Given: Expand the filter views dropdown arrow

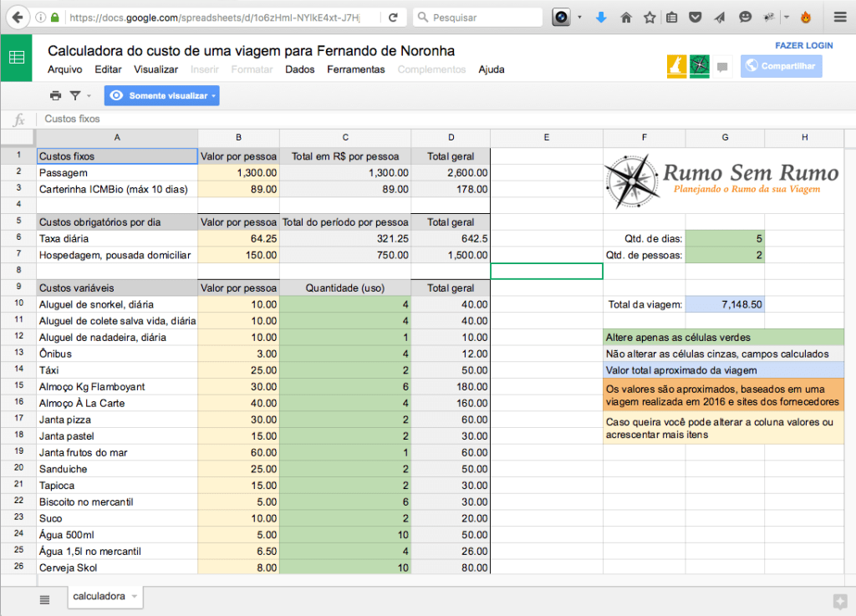Looking at the screenshot, I should coord(89,96).
